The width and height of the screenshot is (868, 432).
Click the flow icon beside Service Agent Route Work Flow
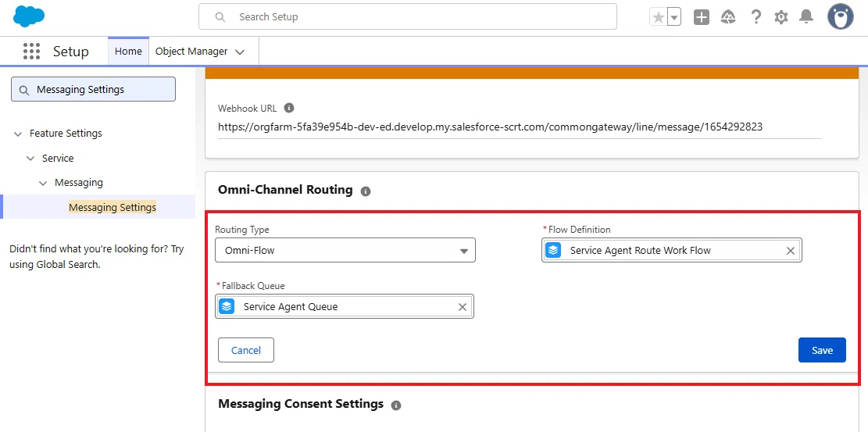[x=554, y=250]
